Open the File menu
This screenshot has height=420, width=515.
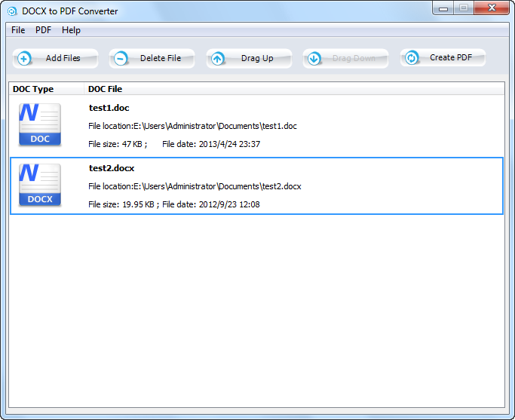[x=18, y=30]
